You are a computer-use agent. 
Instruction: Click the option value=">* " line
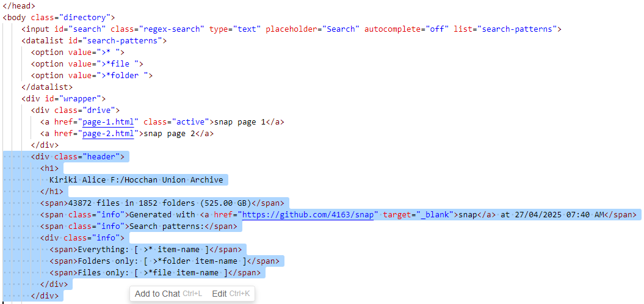(x=77, y=52)
